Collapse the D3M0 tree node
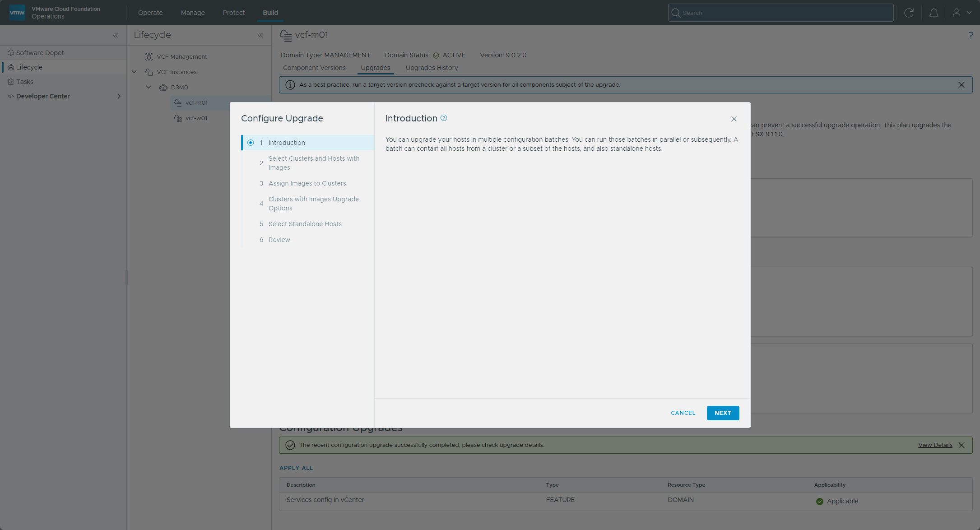This screenshot has height=530, width=980. point(149,87)
